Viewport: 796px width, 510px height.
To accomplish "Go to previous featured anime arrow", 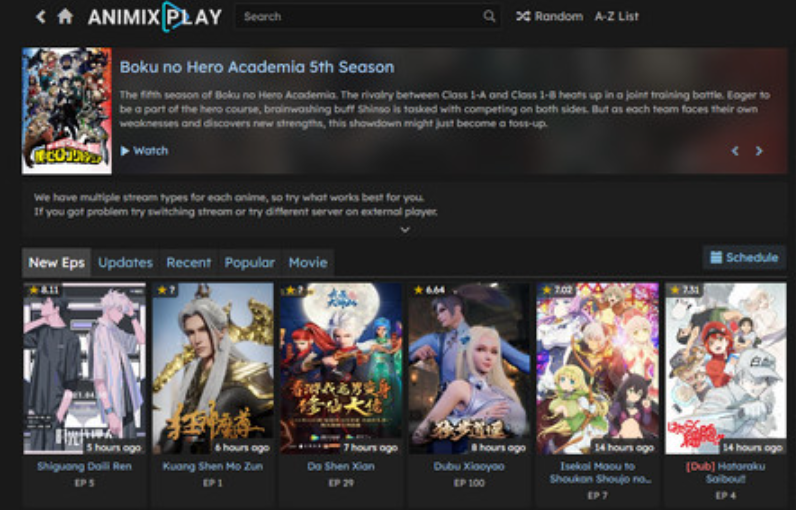I will (x=735, y=151).
